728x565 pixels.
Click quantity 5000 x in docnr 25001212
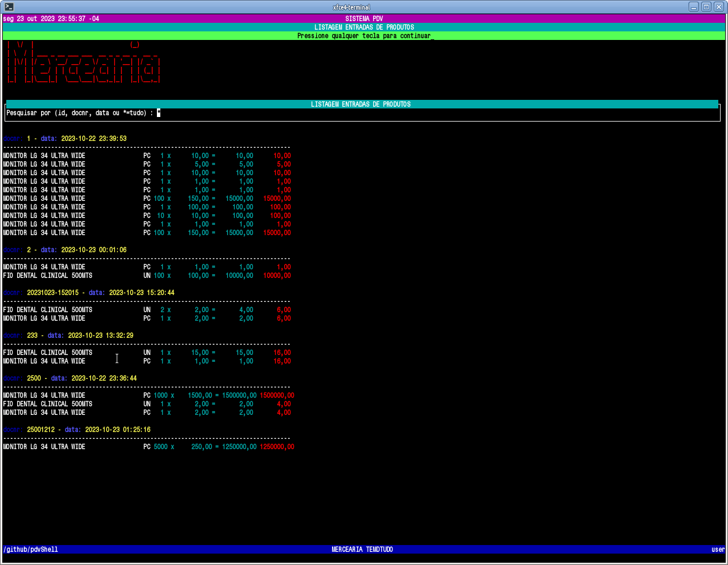coord(164,447)
